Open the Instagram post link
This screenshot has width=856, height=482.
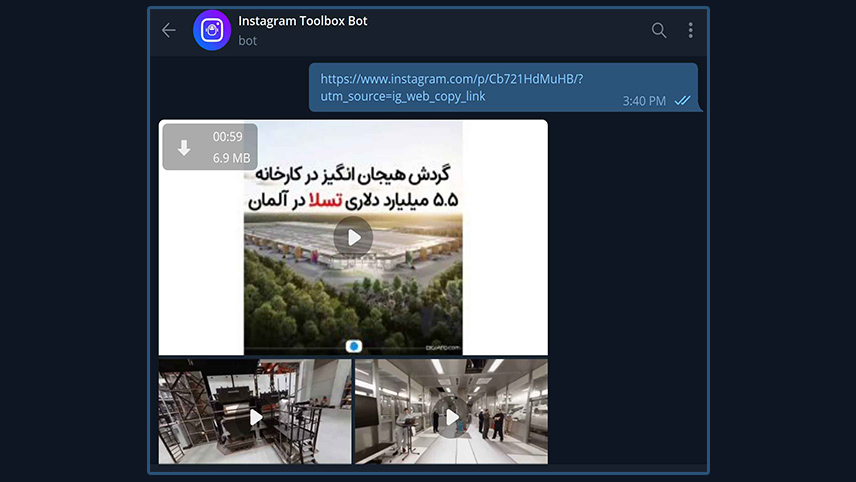click(451, 87)
